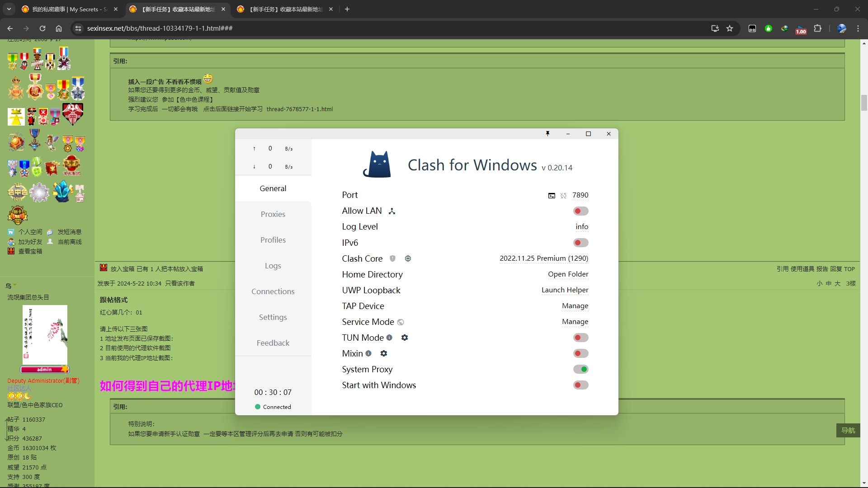Click the admin user avatar image
This screenshot has width=868, height=488.
tap(45, 334)
